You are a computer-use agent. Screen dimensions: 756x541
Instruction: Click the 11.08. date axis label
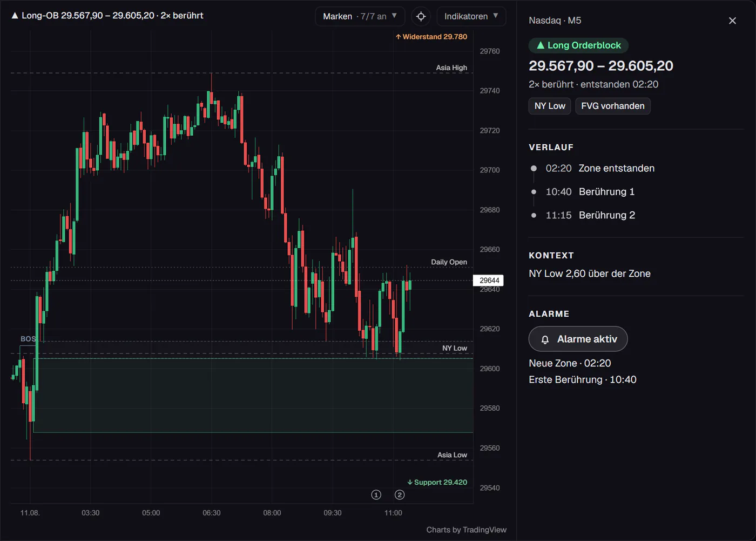(x=30, y=513)
